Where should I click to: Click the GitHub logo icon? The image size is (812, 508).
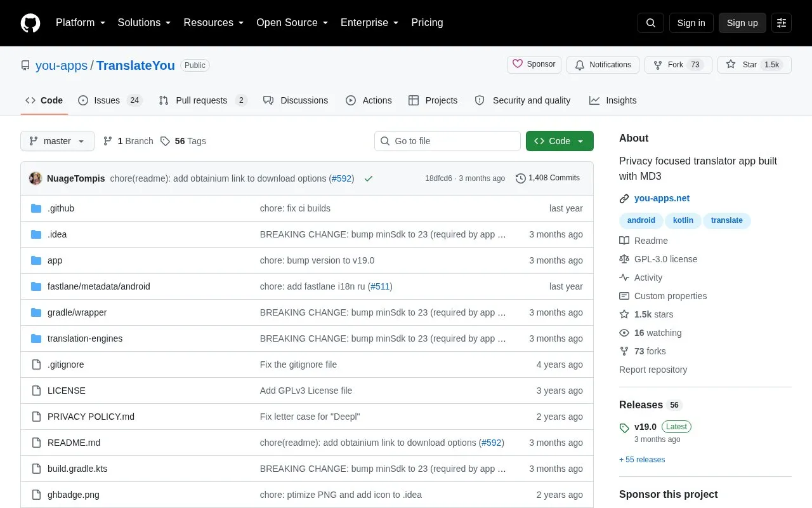tap(30, 23)
